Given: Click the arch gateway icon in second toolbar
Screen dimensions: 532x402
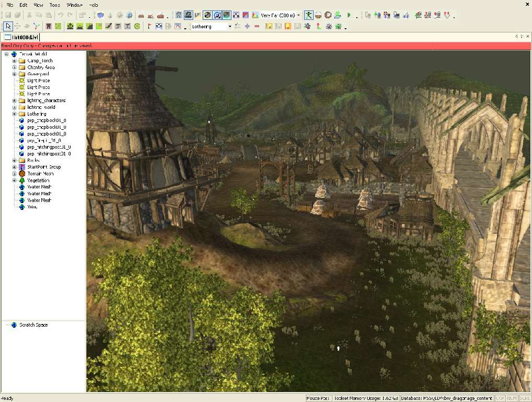Looking at the screenshot, I should (178, 26).
